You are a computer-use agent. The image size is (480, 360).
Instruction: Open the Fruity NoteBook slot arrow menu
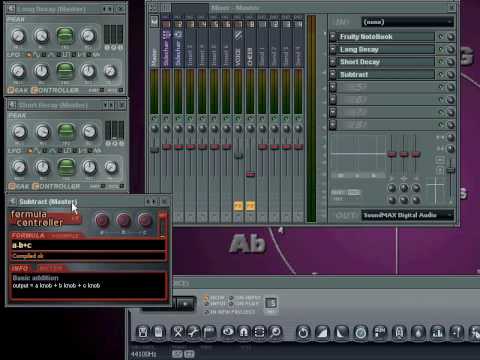(x=333, y=37)
